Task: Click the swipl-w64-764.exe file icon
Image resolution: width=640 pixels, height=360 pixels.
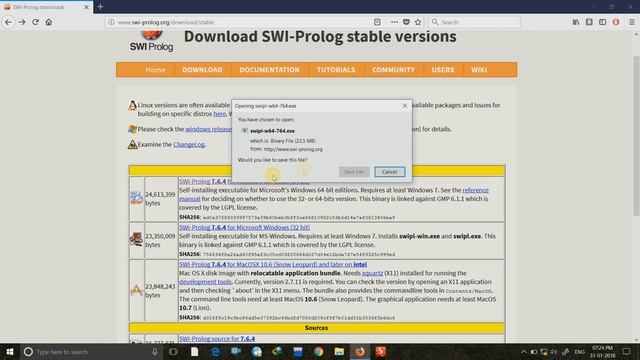Action: tap(244, 131)
